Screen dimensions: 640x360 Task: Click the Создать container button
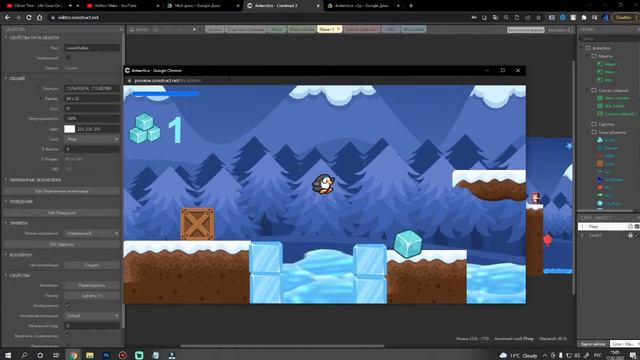coord(92,265)
